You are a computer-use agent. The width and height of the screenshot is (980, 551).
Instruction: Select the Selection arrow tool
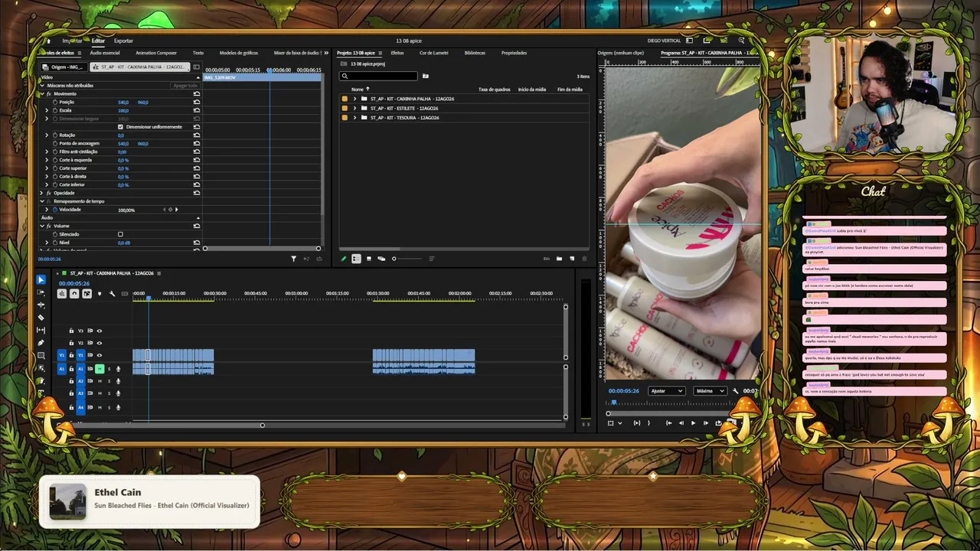[x=41, y=280]
